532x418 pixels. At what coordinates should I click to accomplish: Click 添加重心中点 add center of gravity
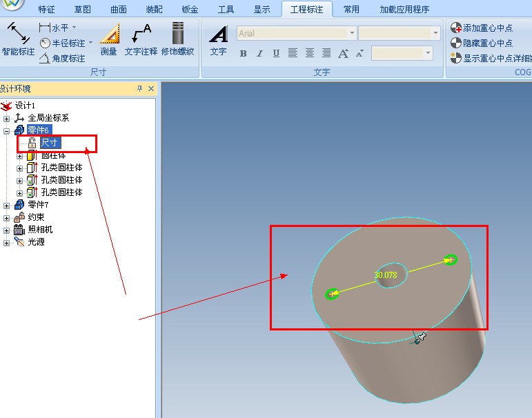pos(482,28)
